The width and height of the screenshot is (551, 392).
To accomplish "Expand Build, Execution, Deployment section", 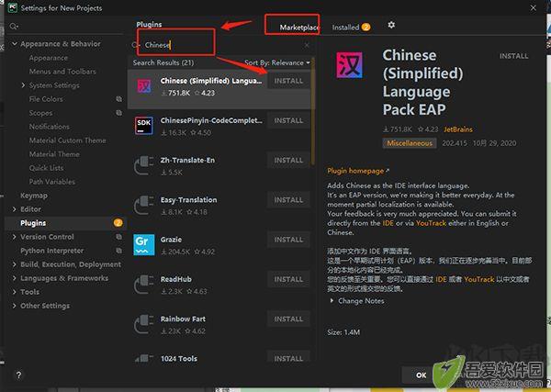I will coord(15,264).
